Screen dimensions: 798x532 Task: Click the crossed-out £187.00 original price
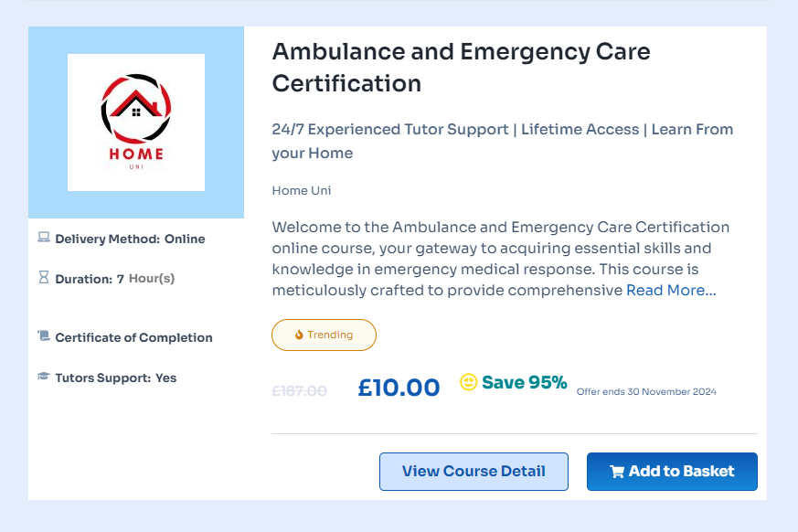click(299, 390)
